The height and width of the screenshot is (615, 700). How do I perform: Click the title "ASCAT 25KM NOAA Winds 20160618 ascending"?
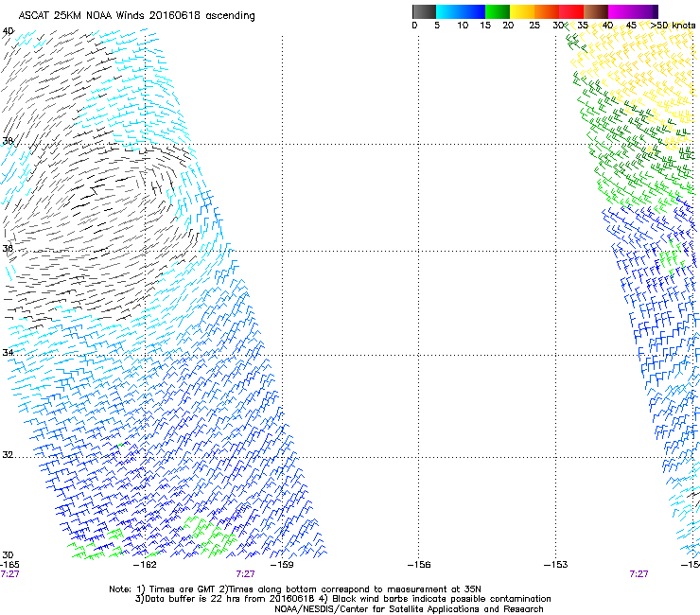click(136, 16)
